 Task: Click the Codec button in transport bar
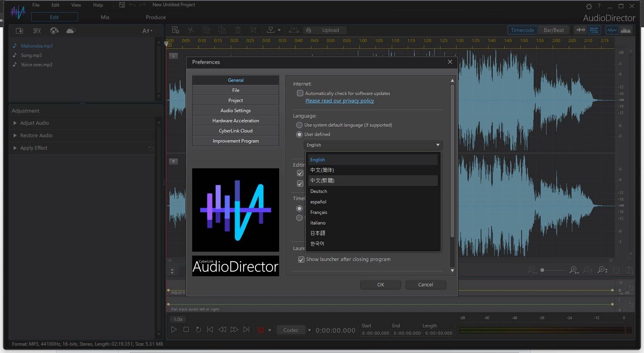pos(291,330)
